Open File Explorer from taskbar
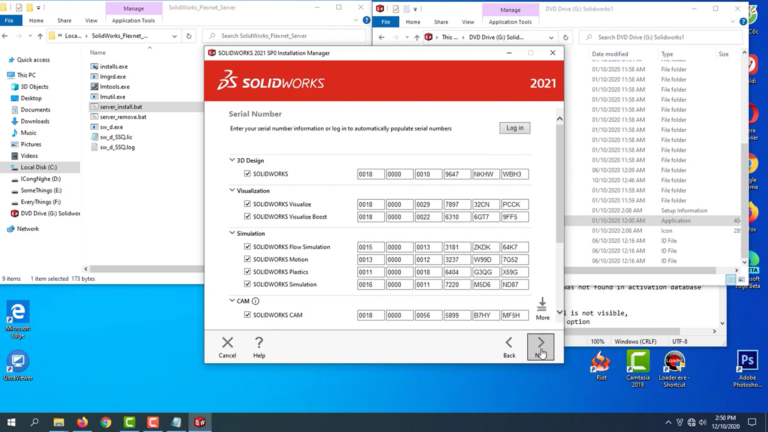Screen dimensions: 768x432 (59, 422)
